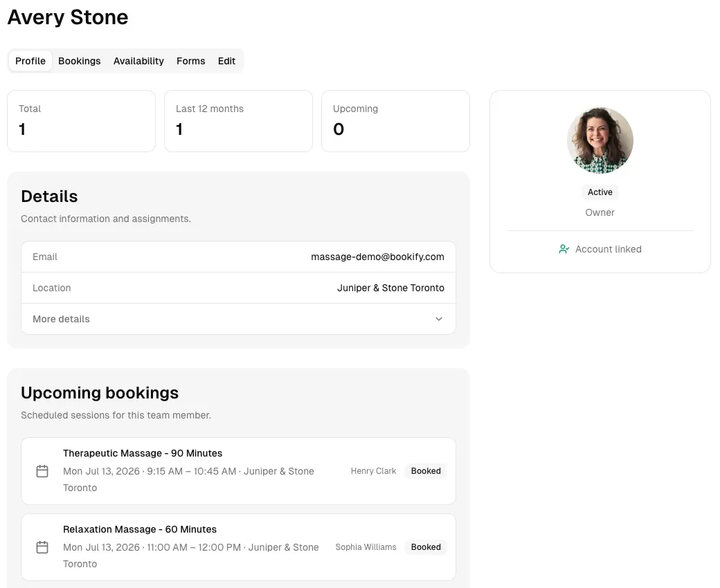Click the calendar icon for Relaxation Massage booking
Image resolution: width=720 pixels, height=588 pixels.
[x=42, y=547]
